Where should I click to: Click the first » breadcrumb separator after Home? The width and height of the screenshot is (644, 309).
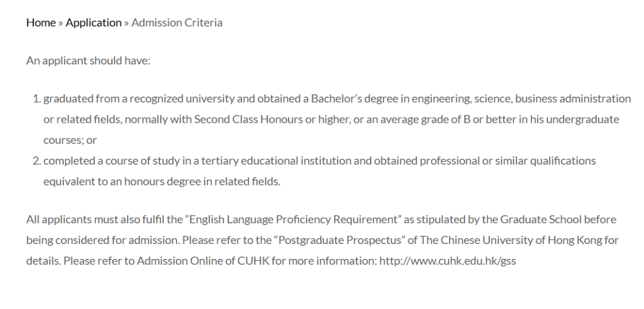click(61, 23)
